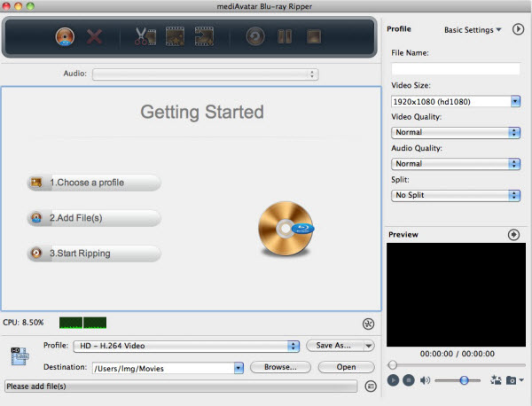Open the preferences wrench icon

point(368,324)
